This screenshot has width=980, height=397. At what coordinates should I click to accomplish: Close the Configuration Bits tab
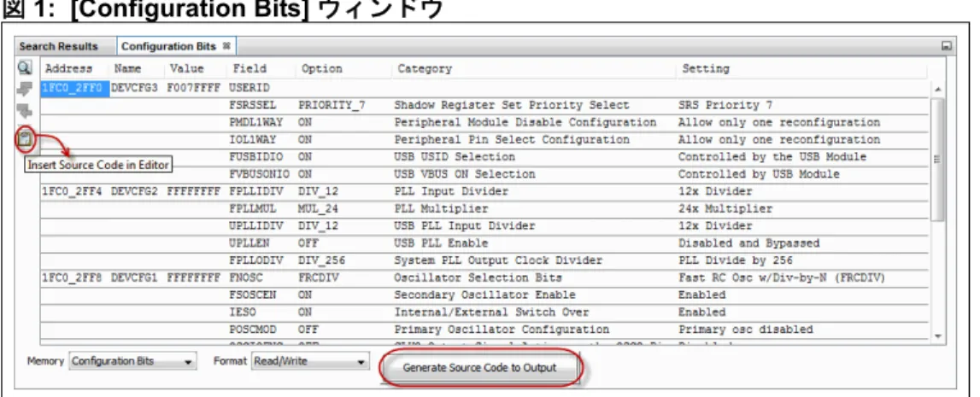tap(227, 46)
